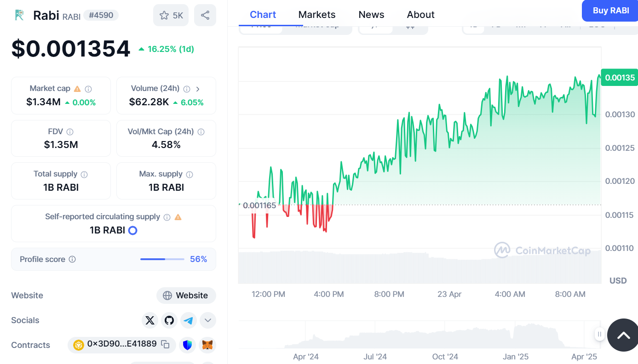The width and height of the screenshot is (638, 364).
Task: Add Rabi to watchlist with star button
Action: point(171,15)
